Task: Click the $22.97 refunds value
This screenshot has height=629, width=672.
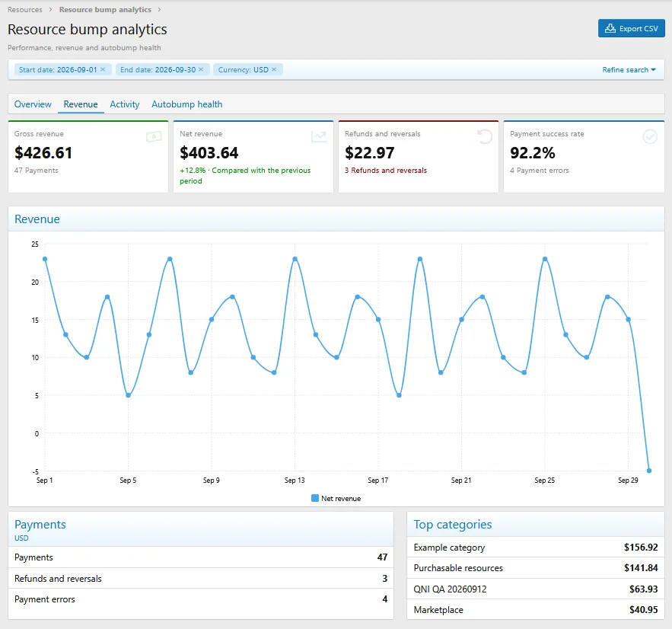Action: click(x=369, y=152)
